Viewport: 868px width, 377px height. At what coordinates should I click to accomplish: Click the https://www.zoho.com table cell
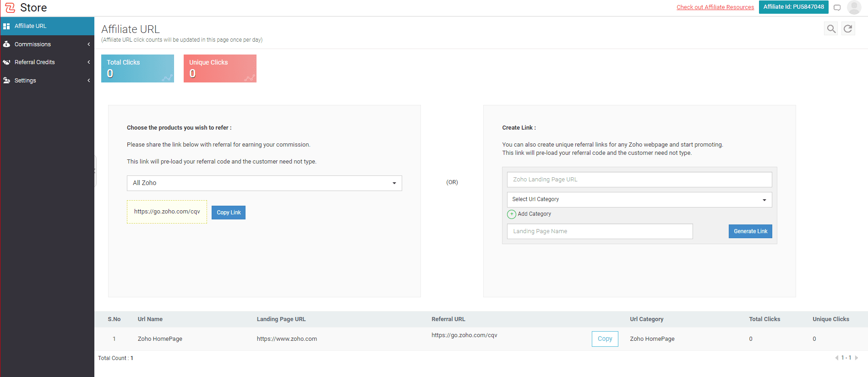(287, 339)
